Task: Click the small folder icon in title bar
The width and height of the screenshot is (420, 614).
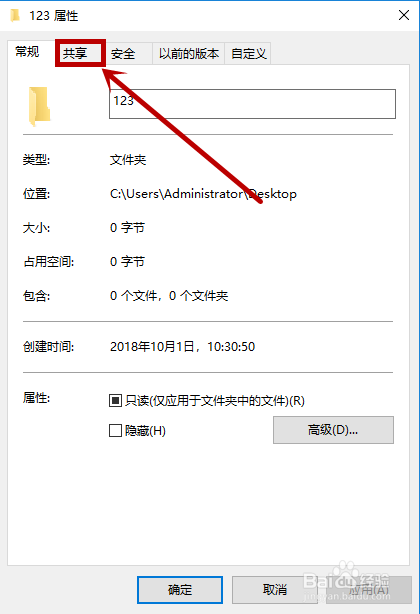Action: (x=15, y=16)
